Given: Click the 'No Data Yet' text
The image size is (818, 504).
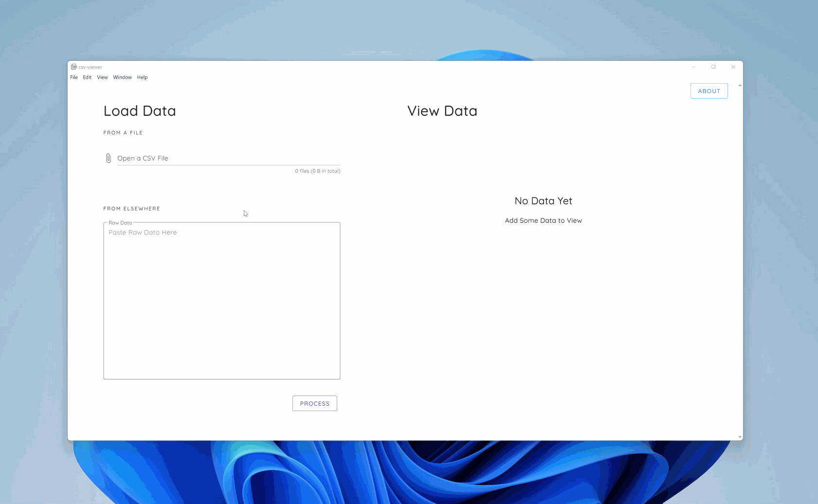Looking at the screenshot, I should click(x=544, y=201).
